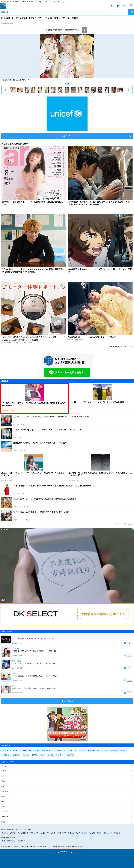Select the 仮面ライダー tag
Screen dimensions: 134x868
tap(47, 751)
